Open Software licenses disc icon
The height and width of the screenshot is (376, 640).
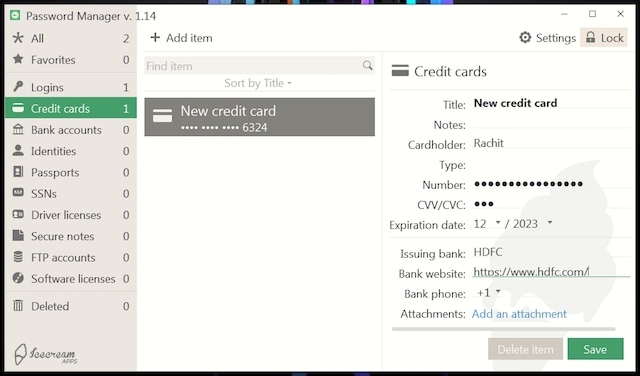(18, 278)
